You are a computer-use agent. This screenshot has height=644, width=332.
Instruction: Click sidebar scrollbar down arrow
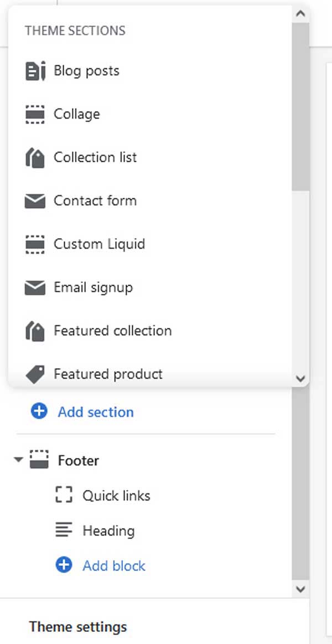click(x=300, y=589)
